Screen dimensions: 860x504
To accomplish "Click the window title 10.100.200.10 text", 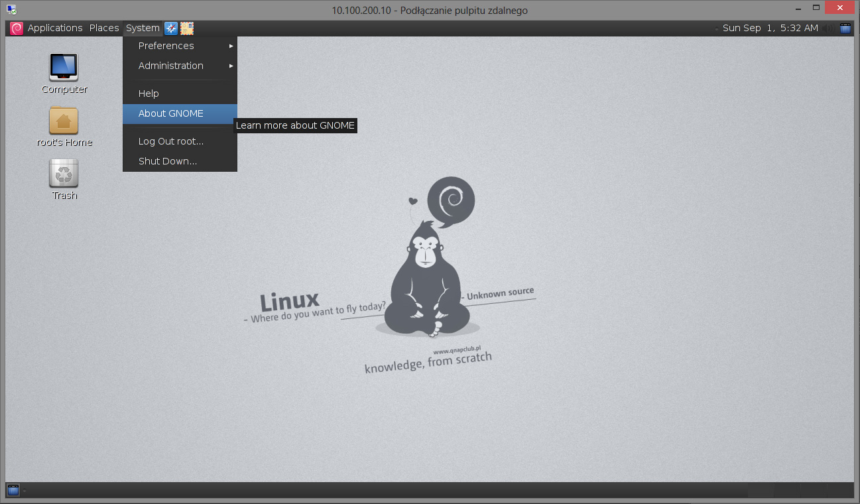I will [x=430, y=10].
